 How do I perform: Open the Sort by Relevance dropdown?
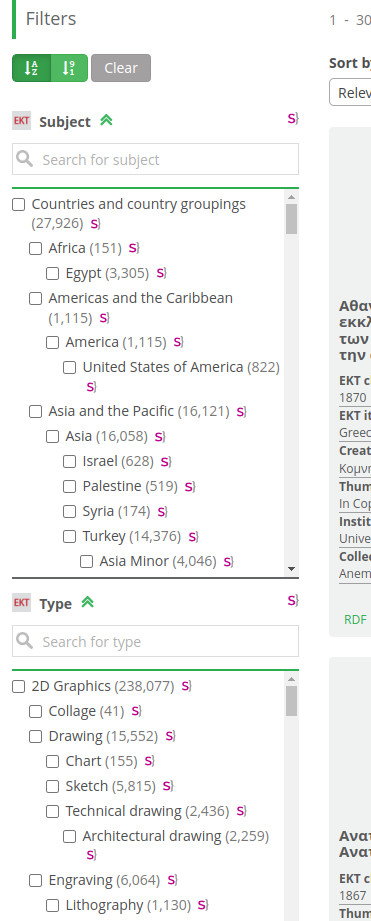[350, 93]
